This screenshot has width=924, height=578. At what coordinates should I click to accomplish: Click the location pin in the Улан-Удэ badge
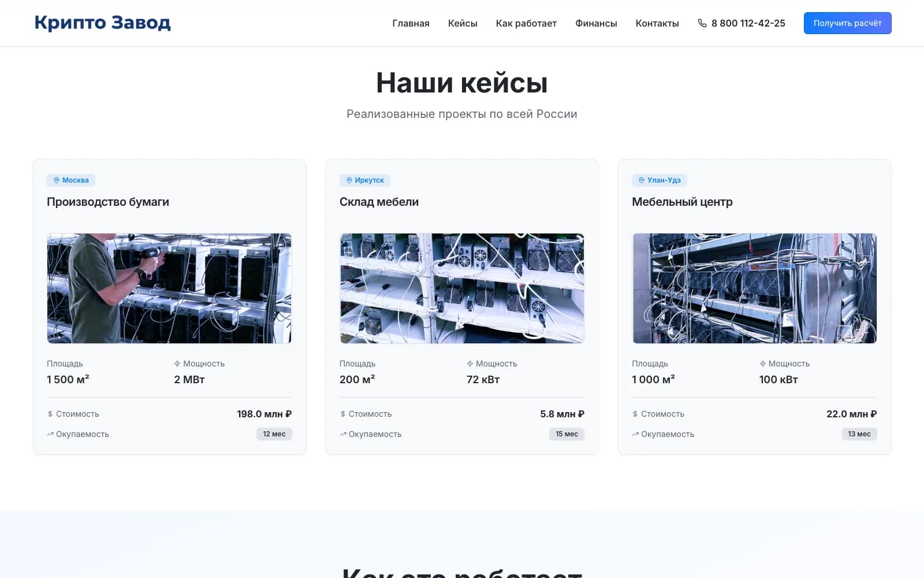642,180
